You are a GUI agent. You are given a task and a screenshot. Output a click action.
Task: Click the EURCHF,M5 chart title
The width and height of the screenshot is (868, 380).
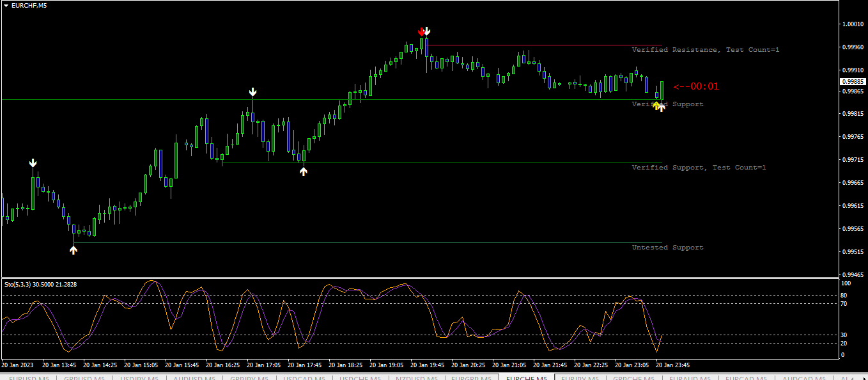[29, 6]
